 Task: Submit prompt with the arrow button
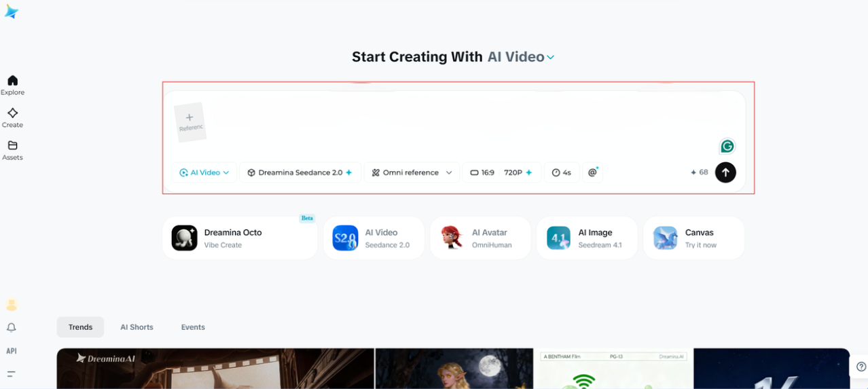(x=725, y=172)
